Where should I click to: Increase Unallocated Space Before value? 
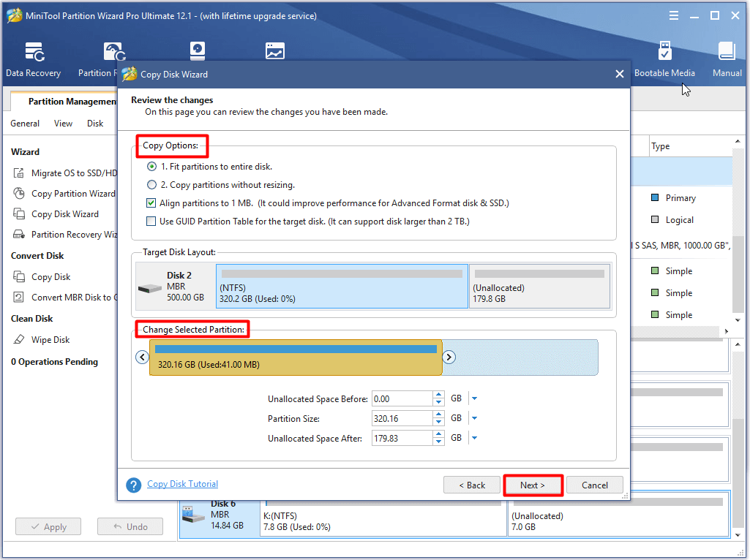tap(438, 395)
